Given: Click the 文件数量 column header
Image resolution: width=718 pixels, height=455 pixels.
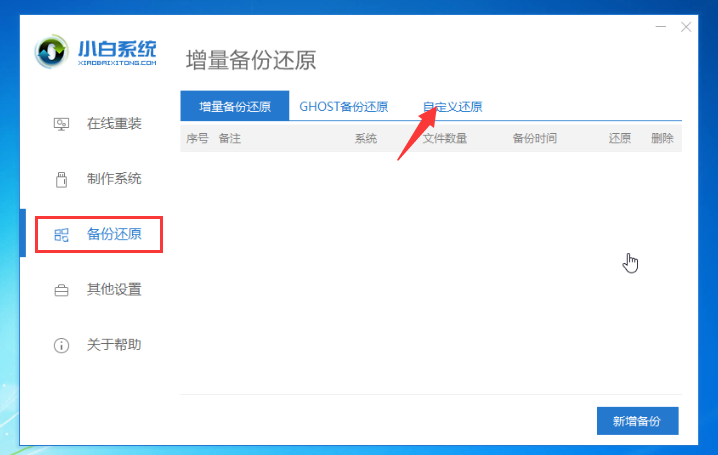Looking at the screenshot, I should [444, 138].
